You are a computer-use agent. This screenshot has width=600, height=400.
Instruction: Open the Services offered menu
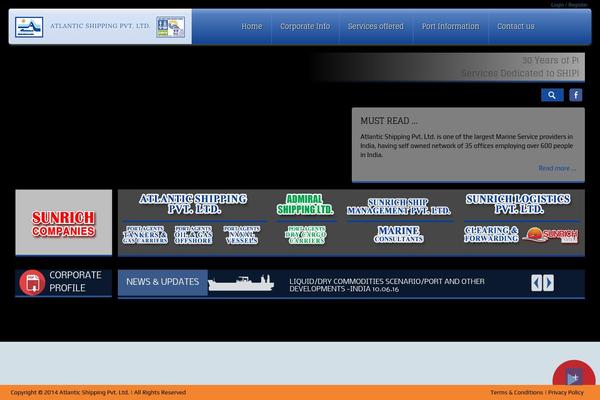376,26
